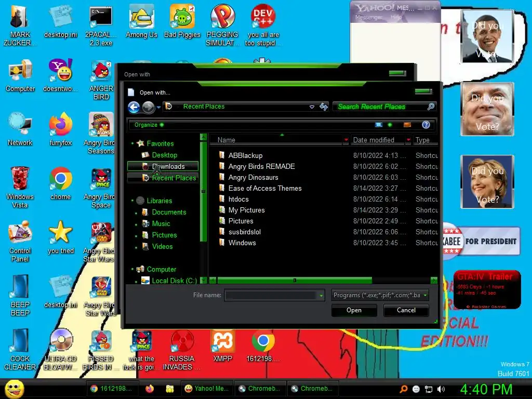
Task: Click the change view icon in toolbar
Action: (x=379, y=125)
